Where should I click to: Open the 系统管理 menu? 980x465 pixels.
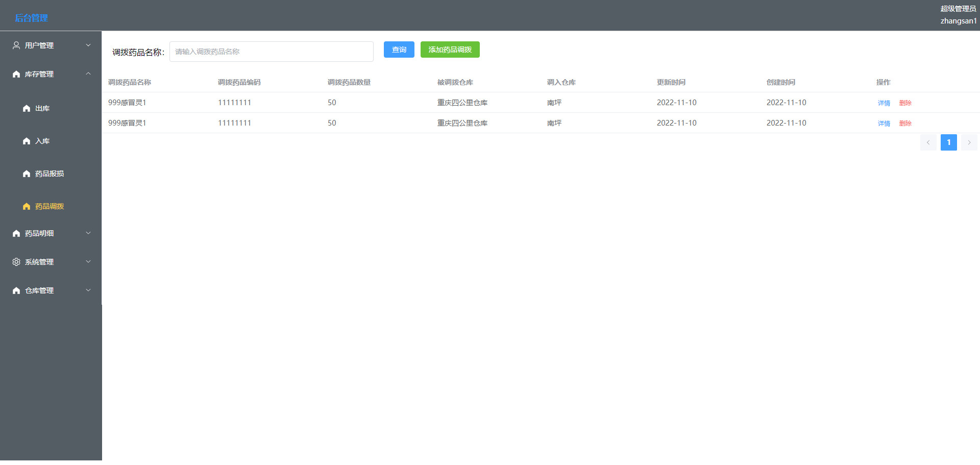coord(51,262)
